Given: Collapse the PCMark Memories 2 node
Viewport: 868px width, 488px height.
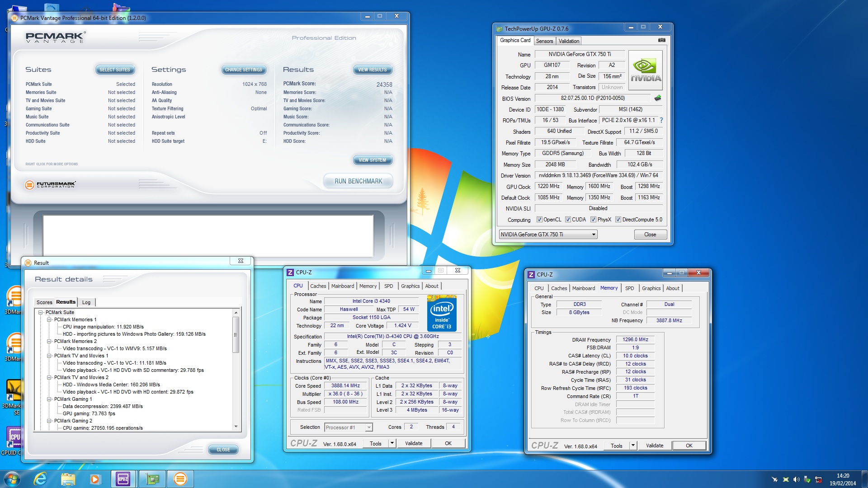Looking at the screenshot, I should (49, 341).
